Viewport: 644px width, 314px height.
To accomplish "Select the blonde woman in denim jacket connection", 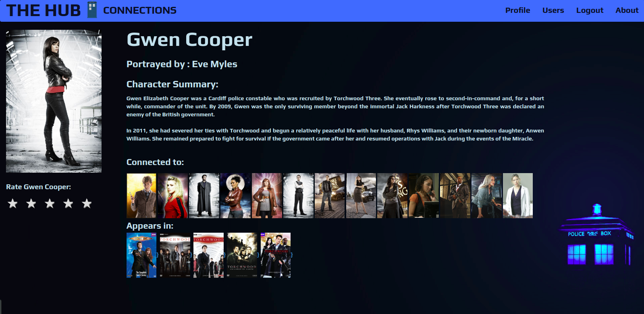I will [487, 196].
